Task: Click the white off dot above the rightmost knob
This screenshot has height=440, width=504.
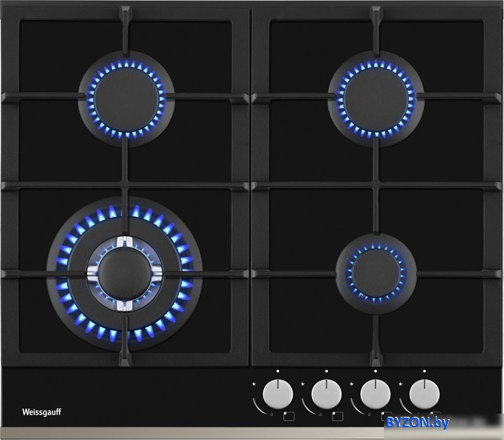Action: point(424,371)
